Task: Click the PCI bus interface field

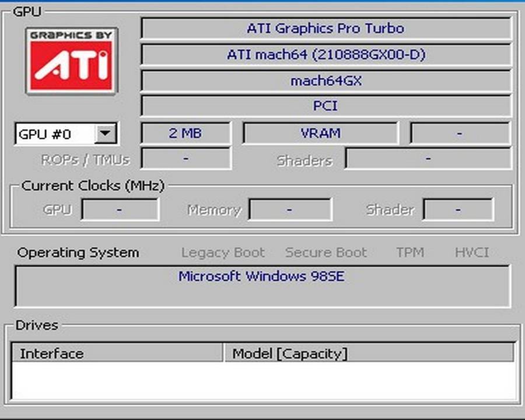Action: (x=325, y=106)
